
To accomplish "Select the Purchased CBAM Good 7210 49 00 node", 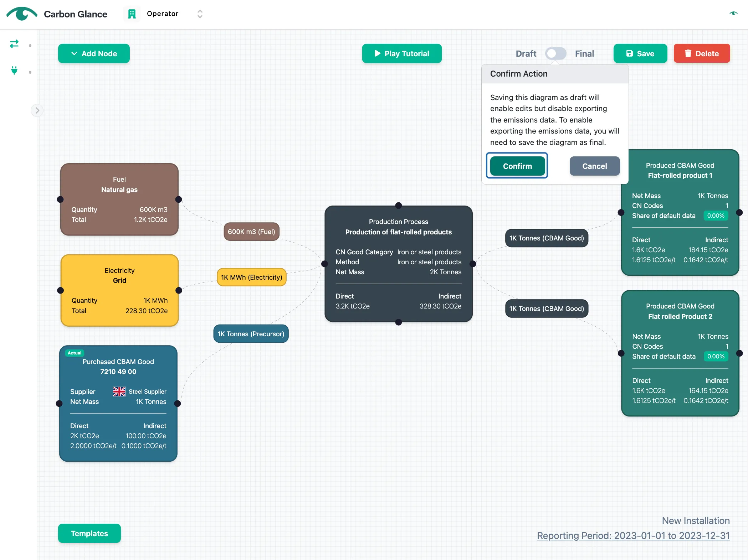I will pos(118,403).
